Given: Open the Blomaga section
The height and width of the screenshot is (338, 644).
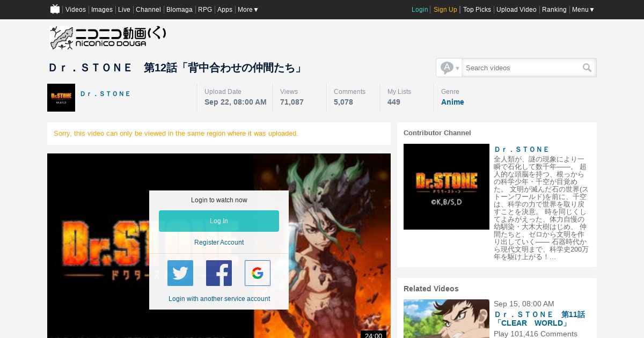Looking at the screenshot, I should 179,10.
